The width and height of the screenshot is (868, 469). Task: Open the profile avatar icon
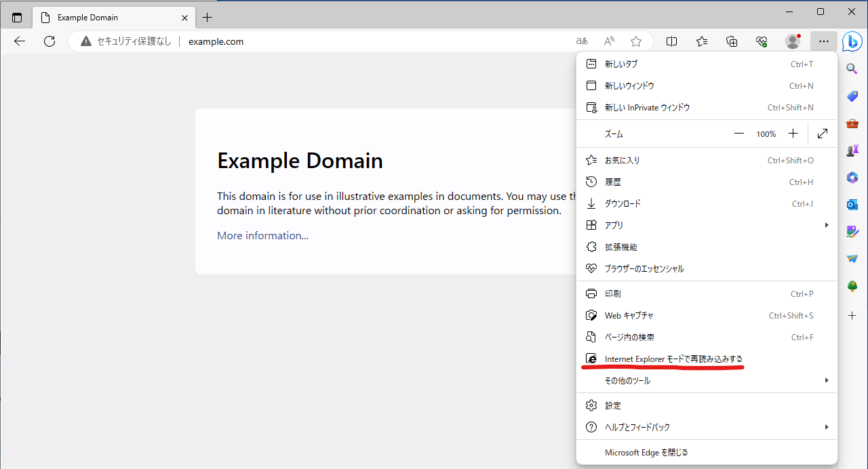(793, 41)
